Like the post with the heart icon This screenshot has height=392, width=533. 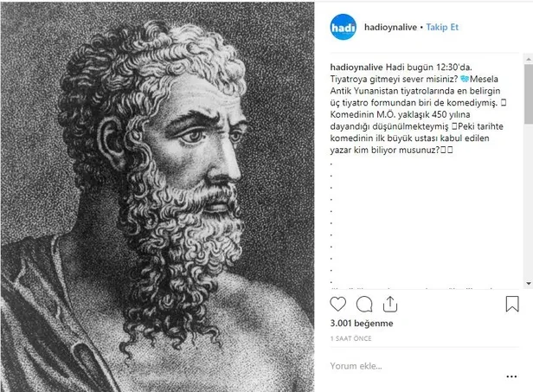coord(339,304)
